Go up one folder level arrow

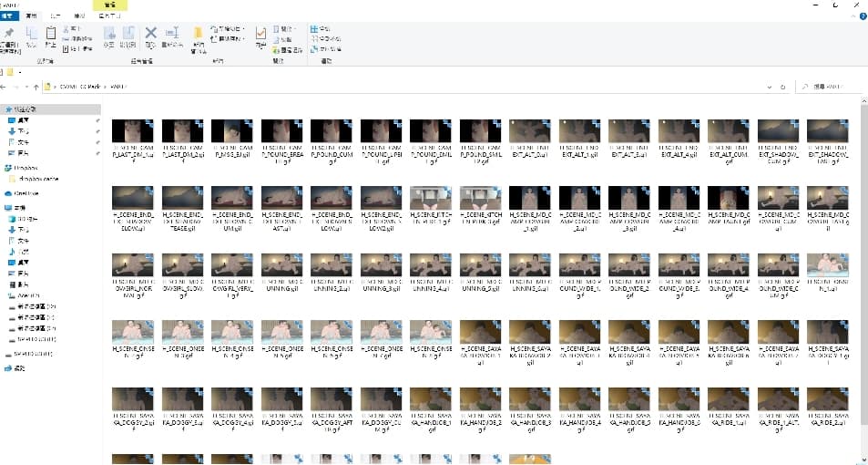pyautogui.click(x=36, y=87)
